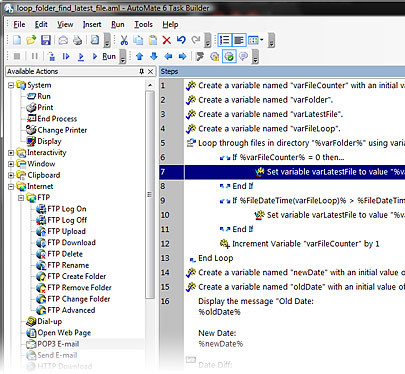Image resolution: width=405 pixels, height=374 pixels.
Task: Delete the selected step with red X
Action: (x=167, y=40)
